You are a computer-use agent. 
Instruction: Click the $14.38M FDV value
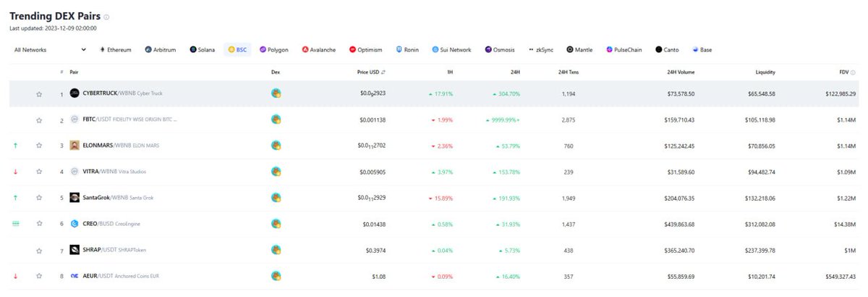[x=845, y=225]
